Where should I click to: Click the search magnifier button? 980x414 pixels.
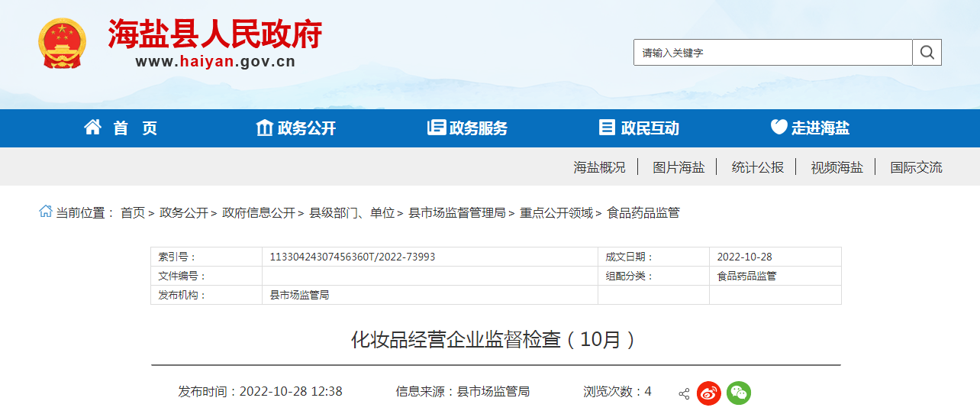(927, 52)
